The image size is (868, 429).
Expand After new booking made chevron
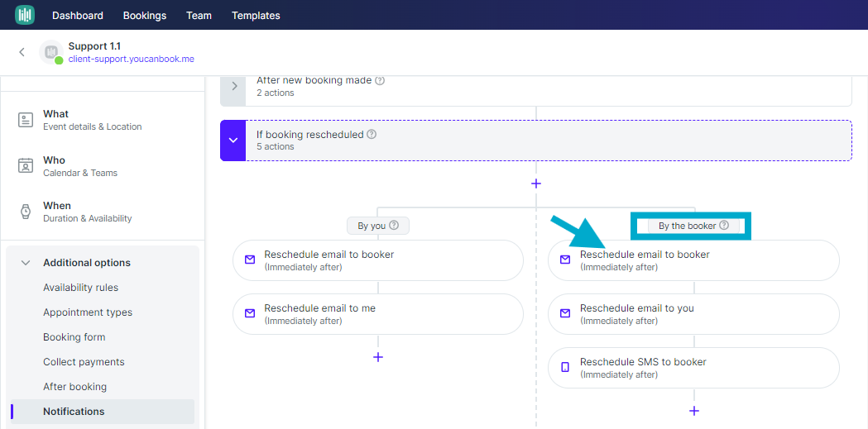[x=233, y=86]
